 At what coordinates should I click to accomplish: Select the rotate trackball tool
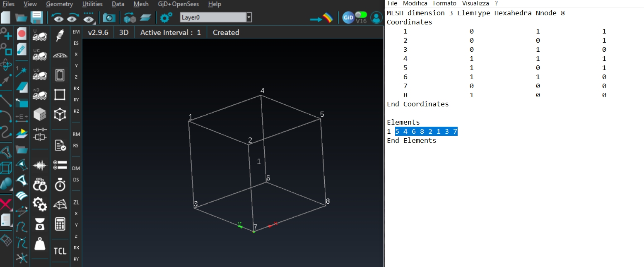[6, 65]
